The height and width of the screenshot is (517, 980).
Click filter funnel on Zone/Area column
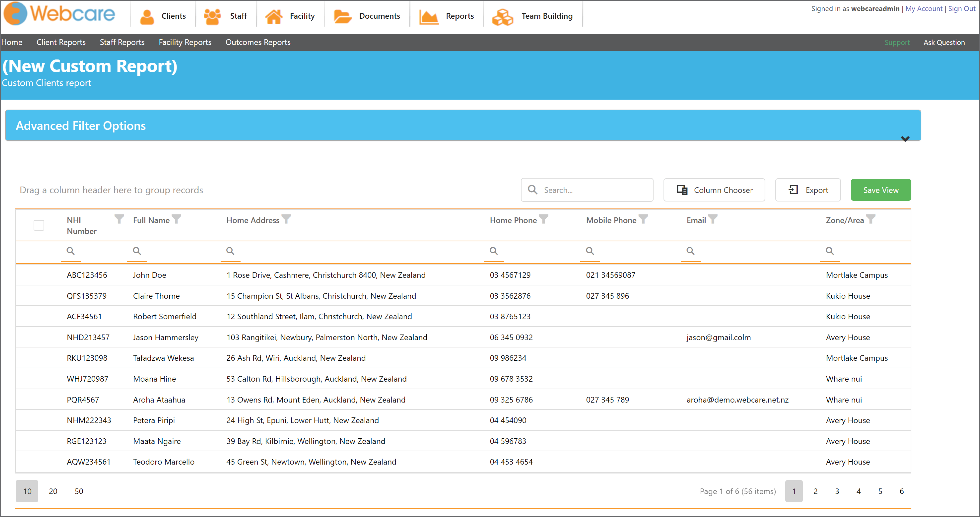870,219
